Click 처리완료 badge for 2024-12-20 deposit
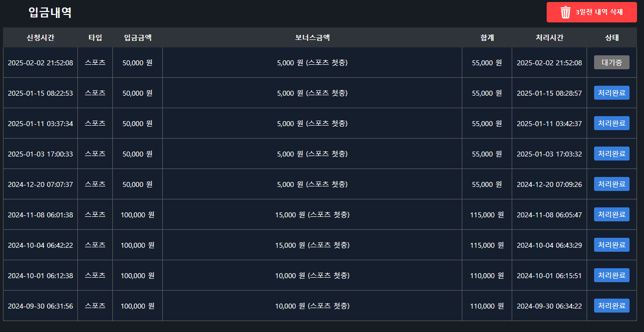The height and width of the screenshot is (332, 644). 612,184
